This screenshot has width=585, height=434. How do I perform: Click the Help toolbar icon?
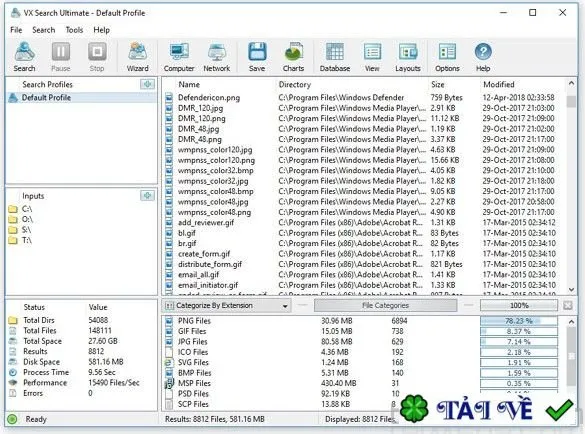click(x=483, y=57)
